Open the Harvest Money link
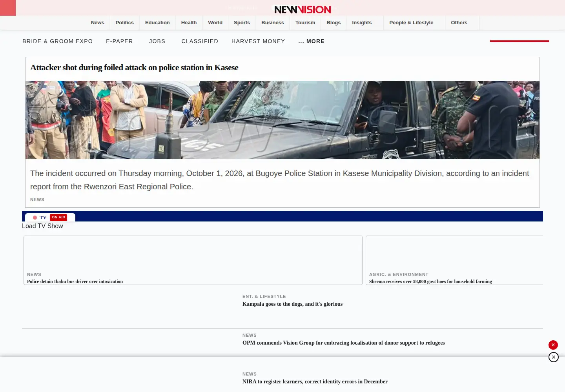The width and height of the screenshot is (565, 392). [x=258, y=41]
